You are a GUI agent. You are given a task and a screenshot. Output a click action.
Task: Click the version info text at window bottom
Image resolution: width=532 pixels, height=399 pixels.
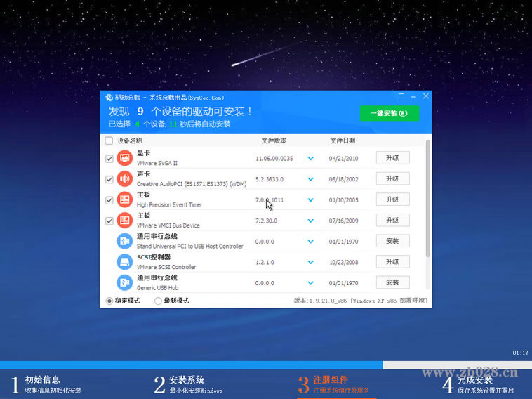click(360, 301)
